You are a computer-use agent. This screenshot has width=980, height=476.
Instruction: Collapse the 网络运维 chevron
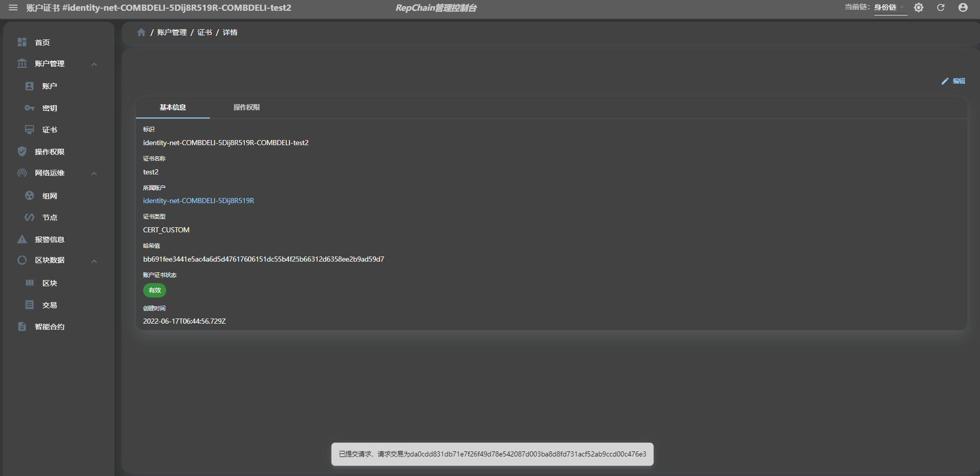94,173
